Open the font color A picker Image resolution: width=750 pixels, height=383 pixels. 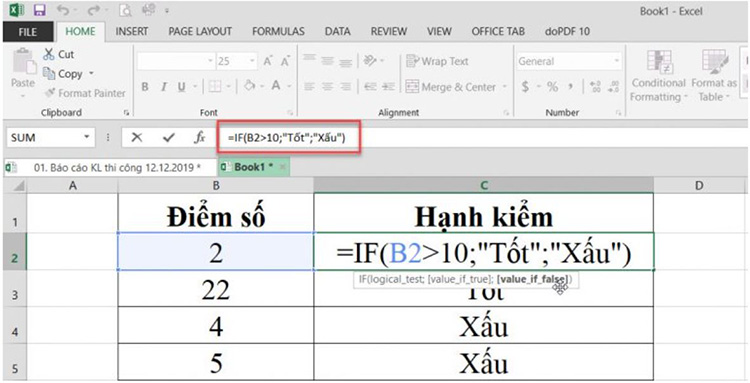276,87
